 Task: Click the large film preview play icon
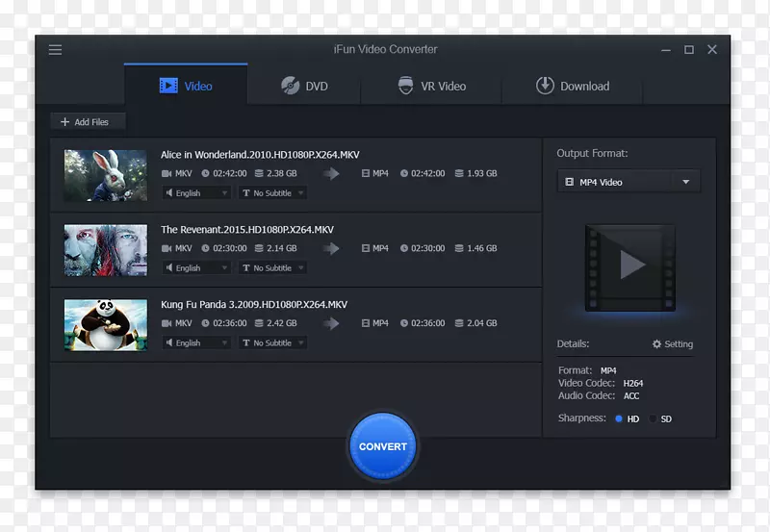click(x=630, y=266)
